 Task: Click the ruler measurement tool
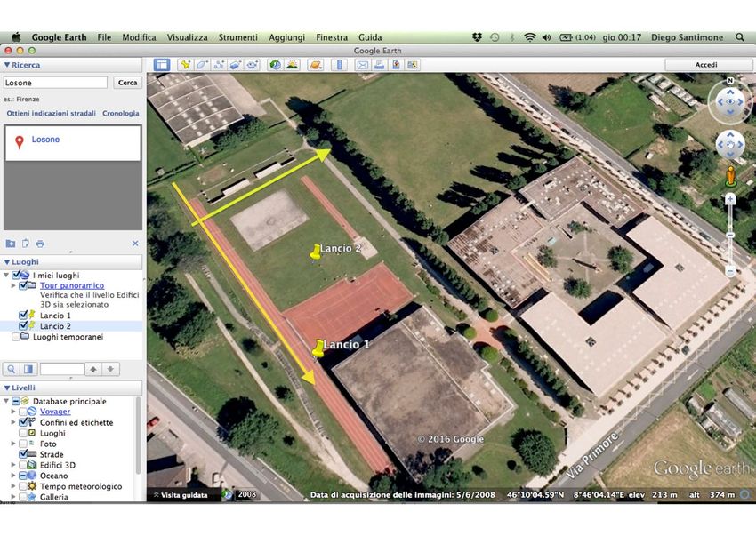click(339, 65)
